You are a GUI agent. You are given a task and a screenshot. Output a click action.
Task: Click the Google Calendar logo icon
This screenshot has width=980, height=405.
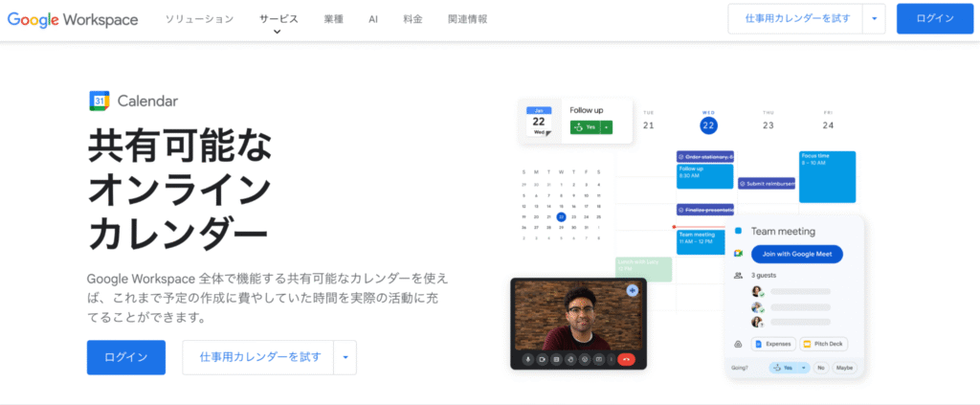[x=99, y=101]
